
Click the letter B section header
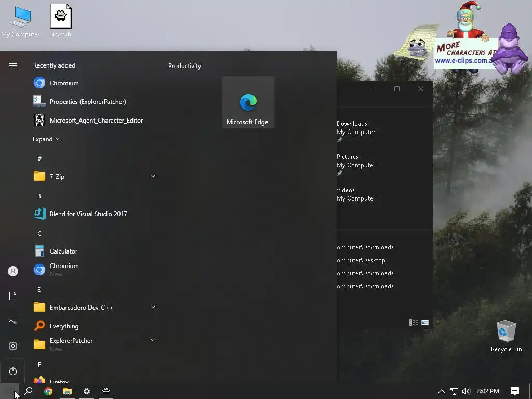[39, 196]
